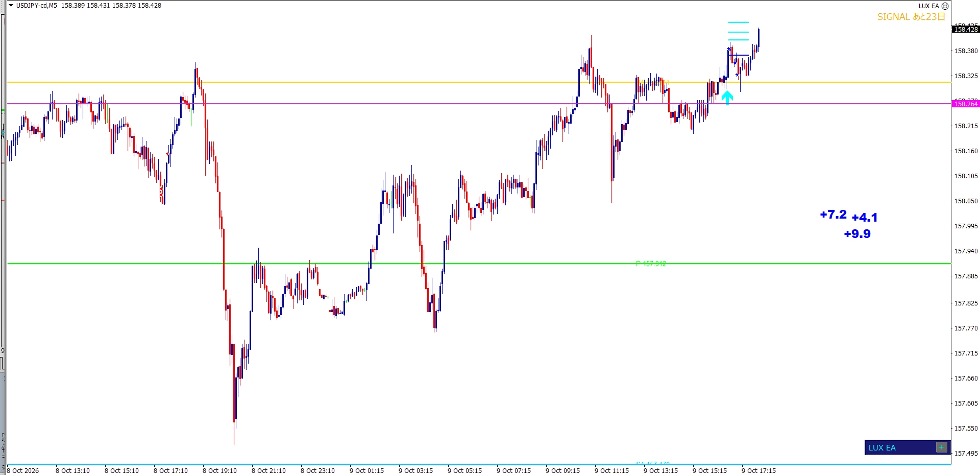Image resolution: width=980 pixels, height=475 pixels.
Task: Click the LUX EA smiley face icon
Action: point(945,6)
